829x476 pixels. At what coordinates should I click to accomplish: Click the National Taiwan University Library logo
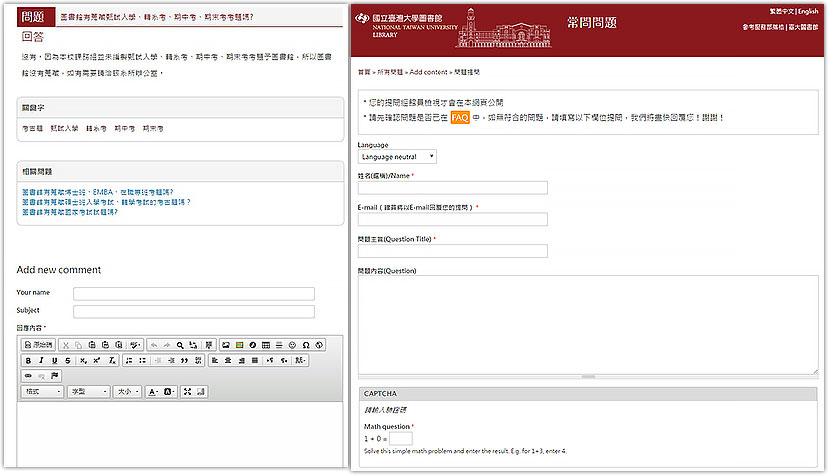tap(406, 26)
